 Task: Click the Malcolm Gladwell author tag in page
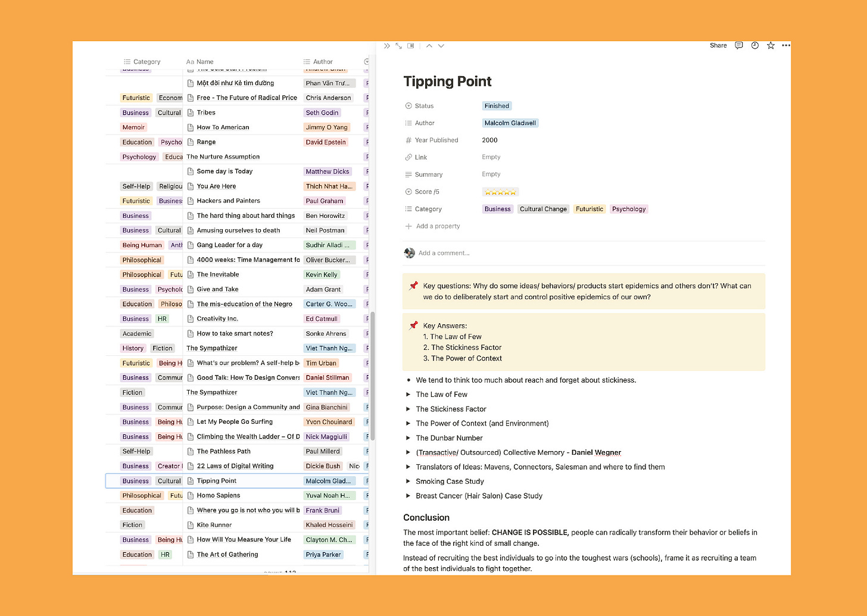(x=510, y=123)
